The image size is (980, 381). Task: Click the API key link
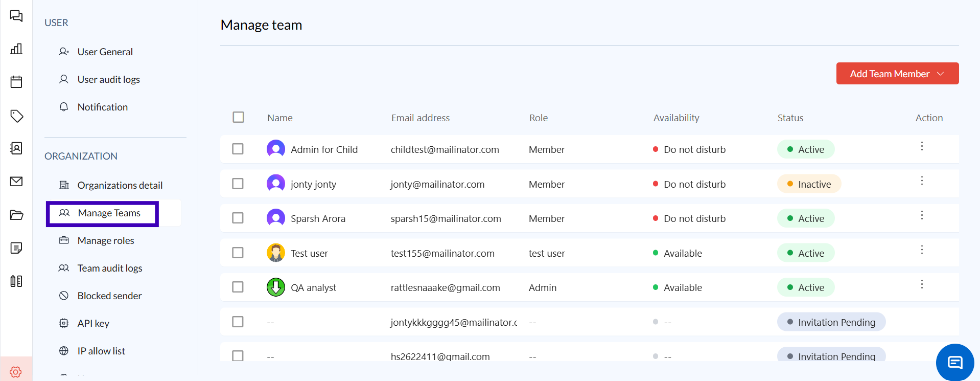(93, 323)
